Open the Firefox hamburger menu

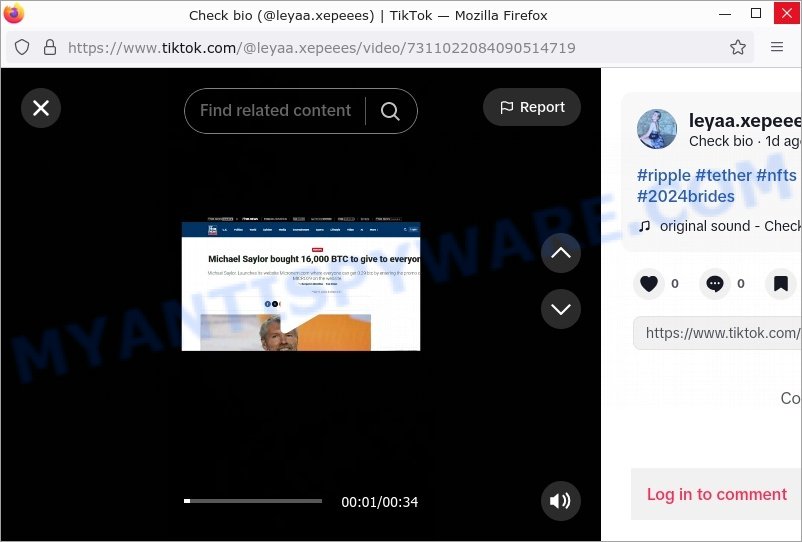click(777, 47)
